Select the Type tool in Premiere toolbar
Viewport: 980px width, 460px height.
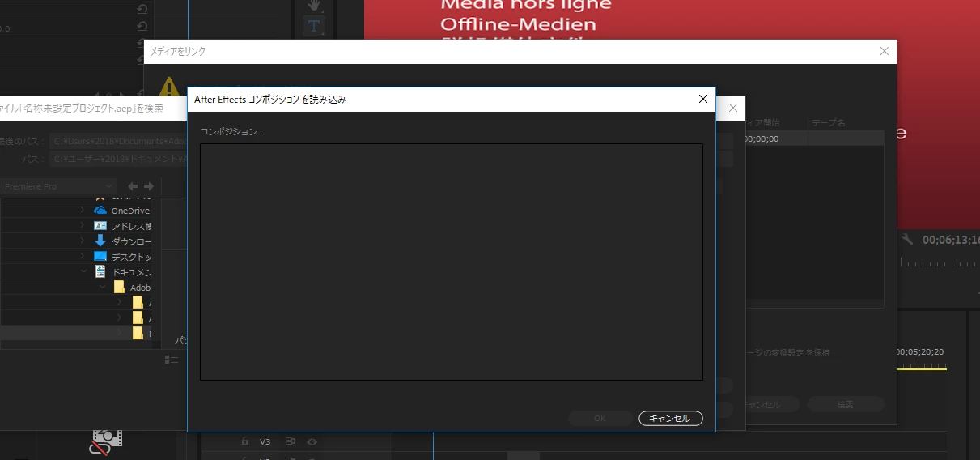coord(313,26)
